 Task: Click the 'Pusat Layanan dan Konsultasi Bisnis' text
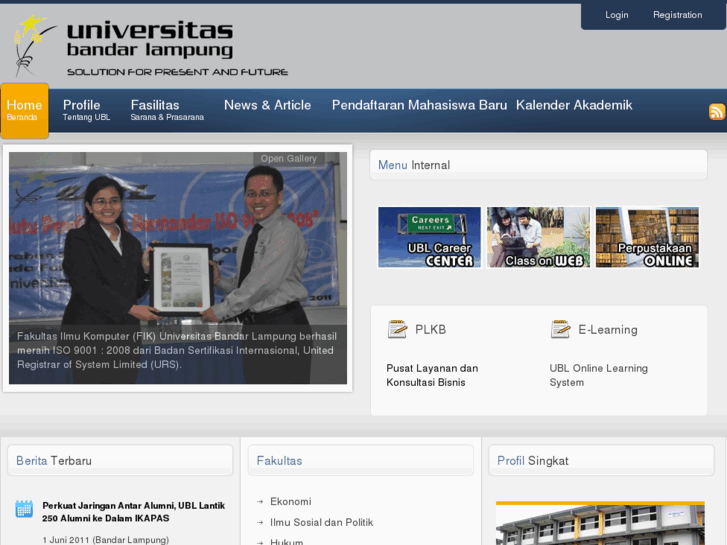(432, 375)
